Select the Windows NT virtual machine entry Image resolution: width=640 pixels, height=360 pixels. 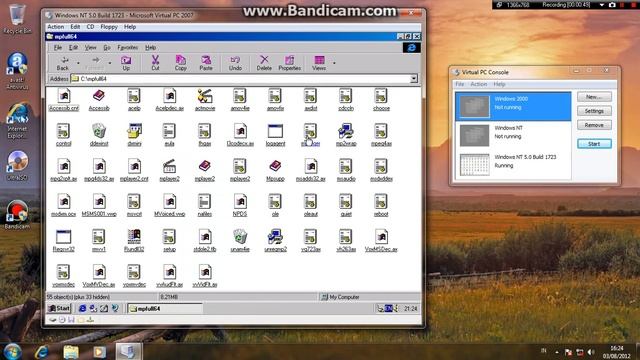(x=513, y=135)
